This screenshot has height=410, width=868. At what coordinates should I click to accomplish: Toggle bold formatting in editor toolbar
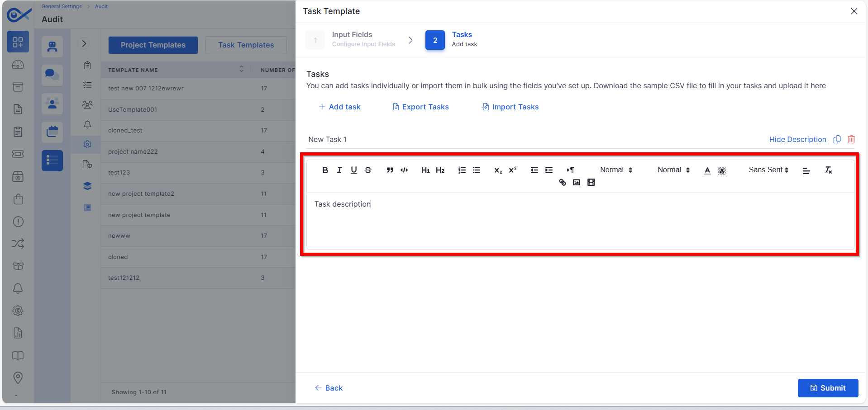point(325,170)
